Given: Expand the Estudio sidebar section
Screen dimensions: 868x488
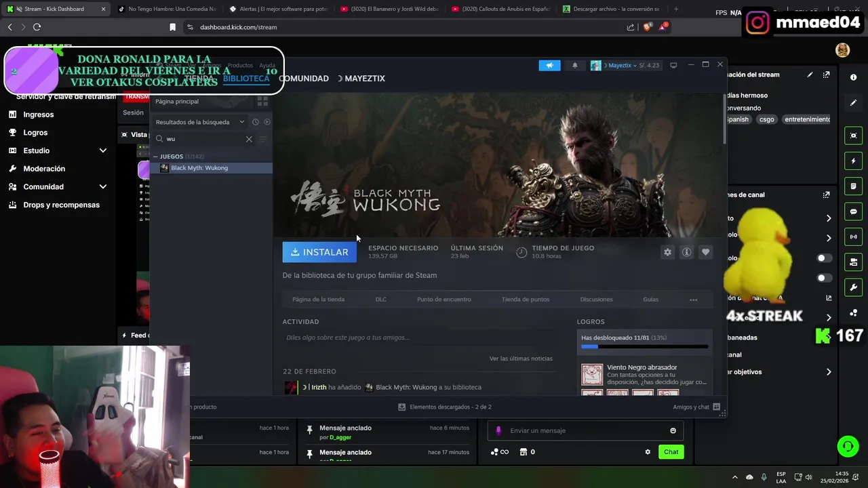Looking at the screenshot, I should 103,150.
